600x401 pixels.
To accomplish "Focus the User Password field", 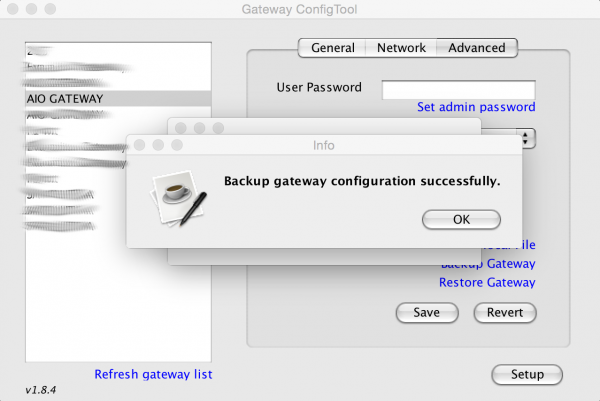I will point(458,89).
